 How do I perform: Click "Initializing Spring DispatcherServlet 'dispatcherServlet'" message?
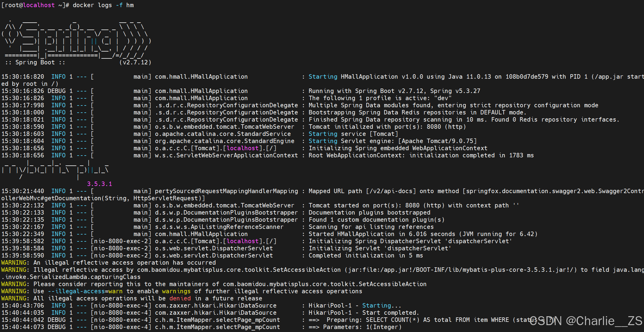pos(410,241)
